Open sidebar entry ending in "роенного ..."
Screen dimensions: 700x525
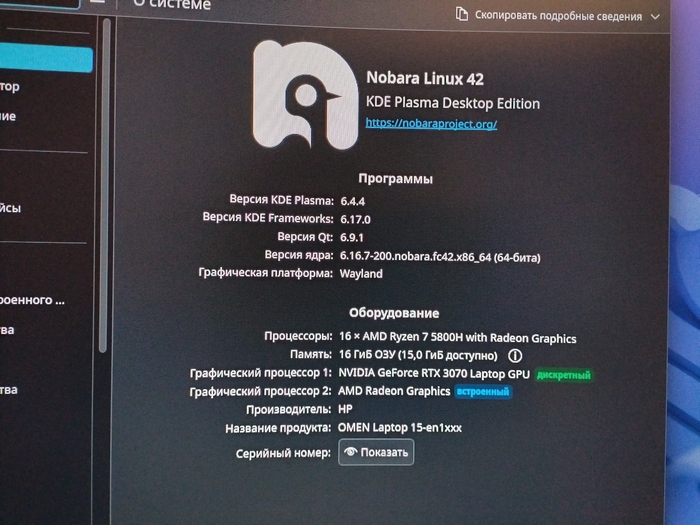33,299
